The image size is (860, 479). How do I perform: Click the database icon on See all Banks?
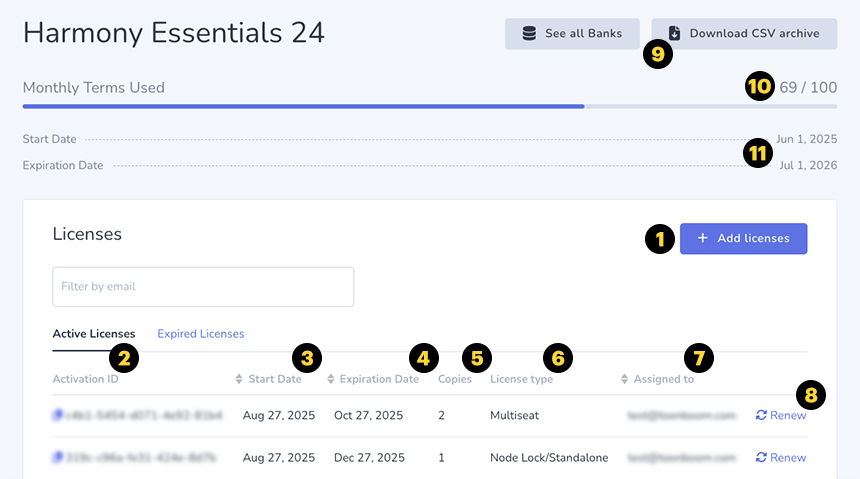click(x=530, y=33)
